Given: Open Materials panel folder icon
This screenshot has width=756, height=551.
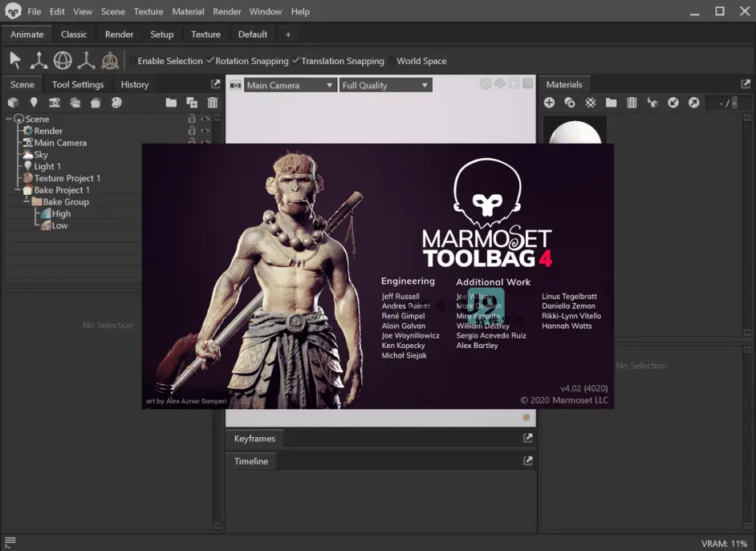Looking at the screenshot, I should tap(612, 102).
